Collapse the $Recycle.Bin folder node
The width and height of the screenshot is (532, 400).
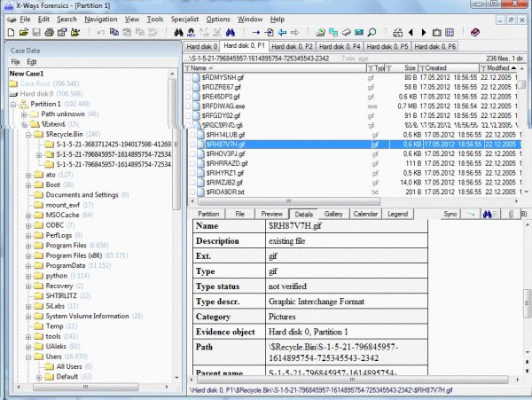coord(28,135)
